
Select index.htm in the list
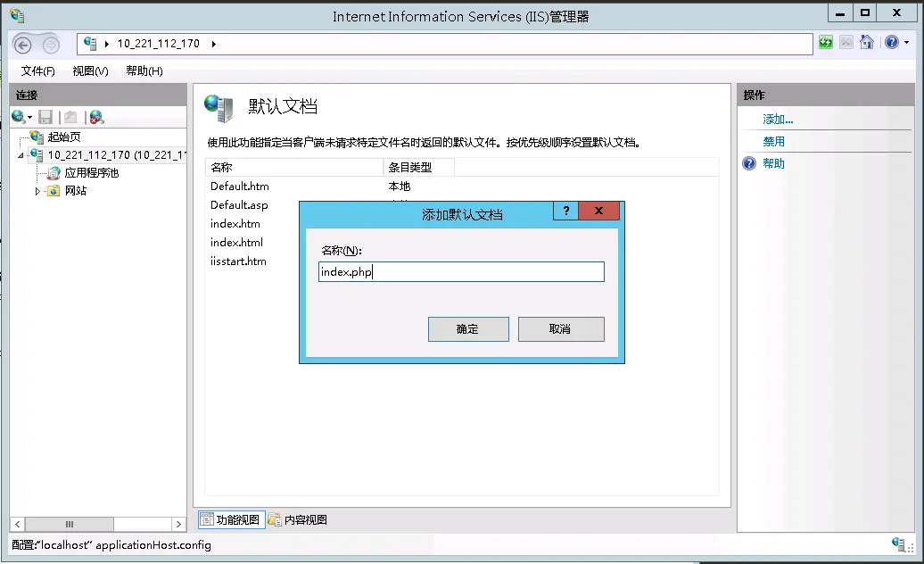point(235,224)
